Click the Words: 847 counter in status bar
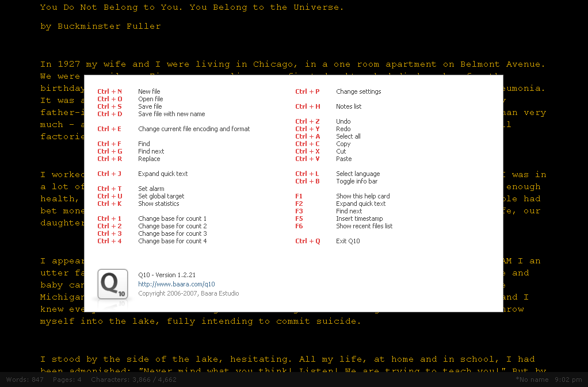 [25, 380]
